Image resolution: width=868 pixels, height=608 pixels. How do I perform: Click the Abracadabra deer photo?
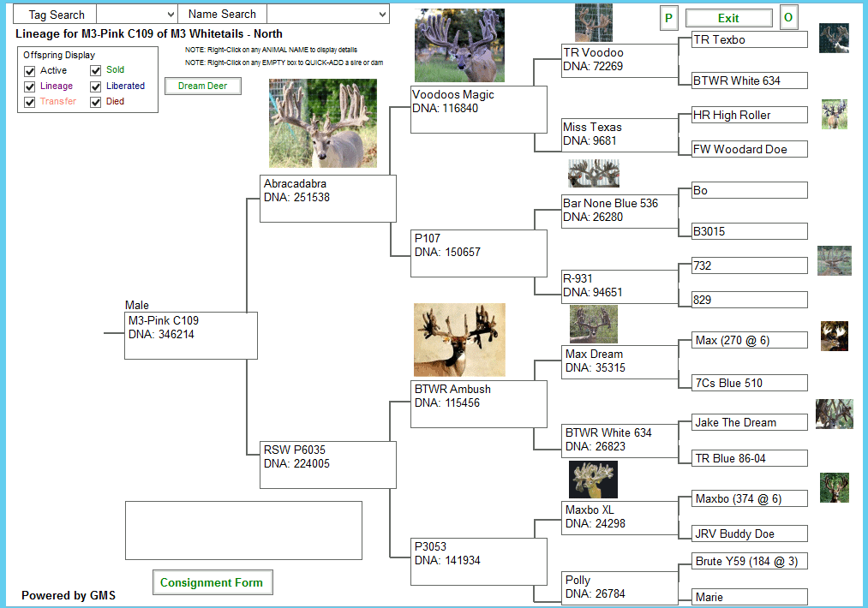[322, 123]
